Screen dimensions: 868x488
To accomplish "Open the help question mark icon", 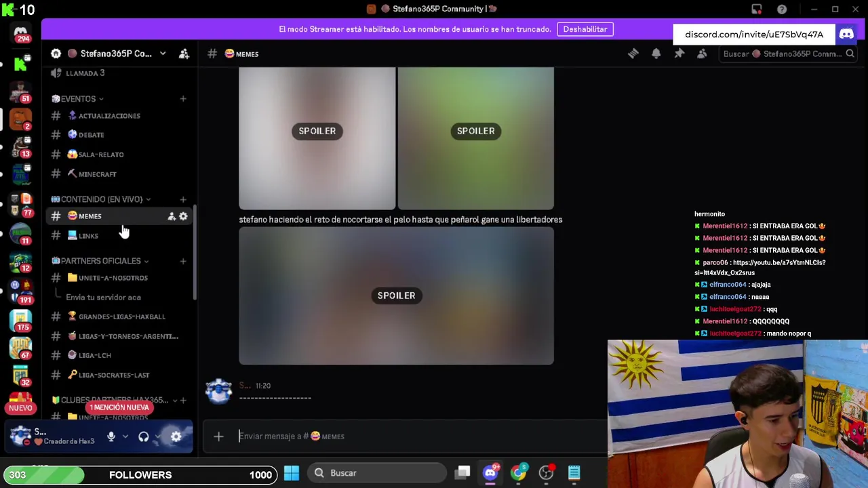I will click(782, 9).
